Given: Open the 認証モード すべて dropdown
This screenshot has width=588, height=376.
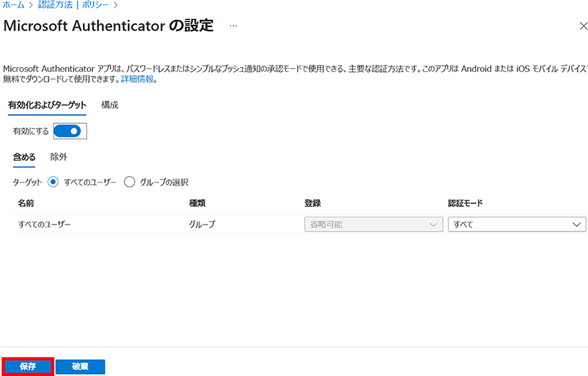Looking at the screenshot, I should click(517, 225).
